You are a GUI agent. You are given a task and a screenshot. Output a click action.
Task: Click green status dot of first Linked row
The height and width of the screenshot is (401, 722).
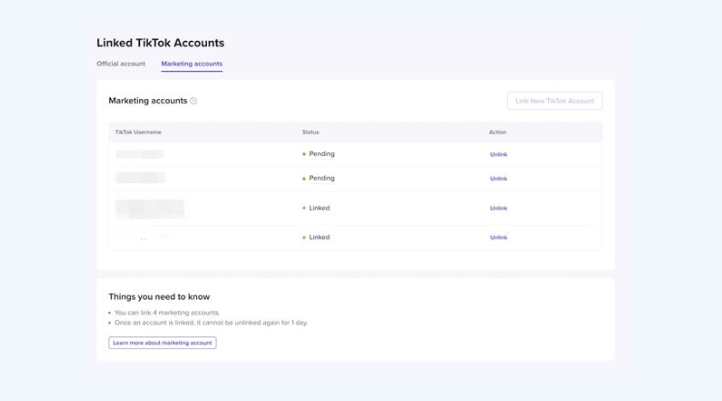(304, 208)
